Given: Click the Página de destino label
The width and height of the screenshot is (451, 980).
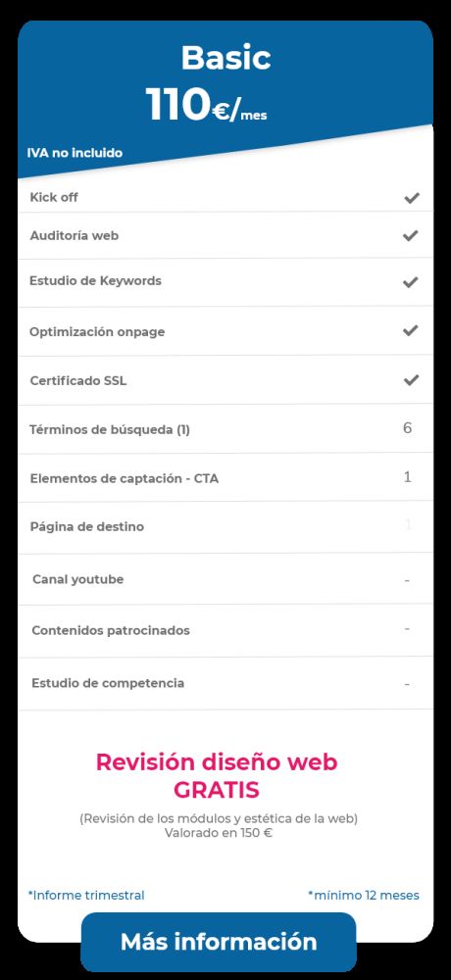Looking at the screenshot, I should pyautogui.click(x=87, y=527).
